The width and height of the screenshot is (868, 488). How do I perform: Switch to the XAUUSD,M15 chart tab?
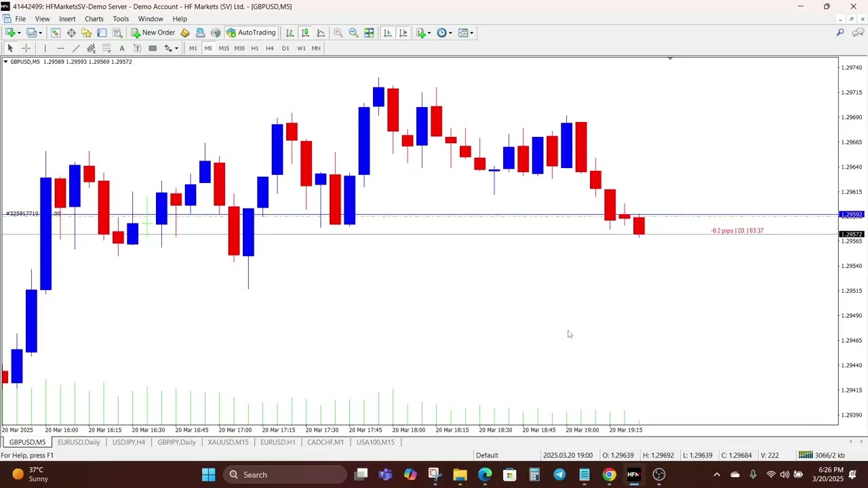228,442
